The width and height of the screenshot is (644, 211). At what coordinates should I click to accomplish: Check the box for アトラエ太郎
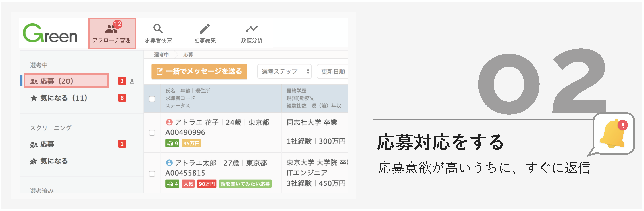(x=152, y=174)
